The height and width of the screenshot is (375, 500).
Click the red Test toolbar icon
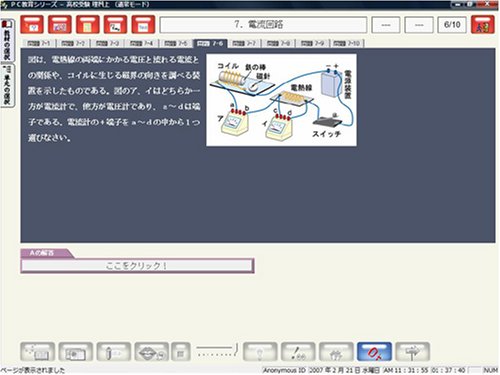(x=143, y=24)
